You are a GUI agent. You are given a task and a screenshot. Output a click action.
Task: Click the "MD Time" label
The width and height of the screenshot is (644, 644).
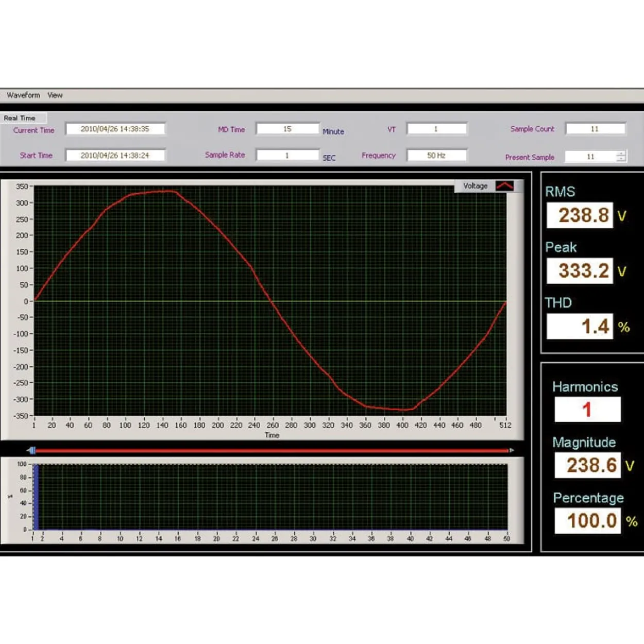(231, 129)
